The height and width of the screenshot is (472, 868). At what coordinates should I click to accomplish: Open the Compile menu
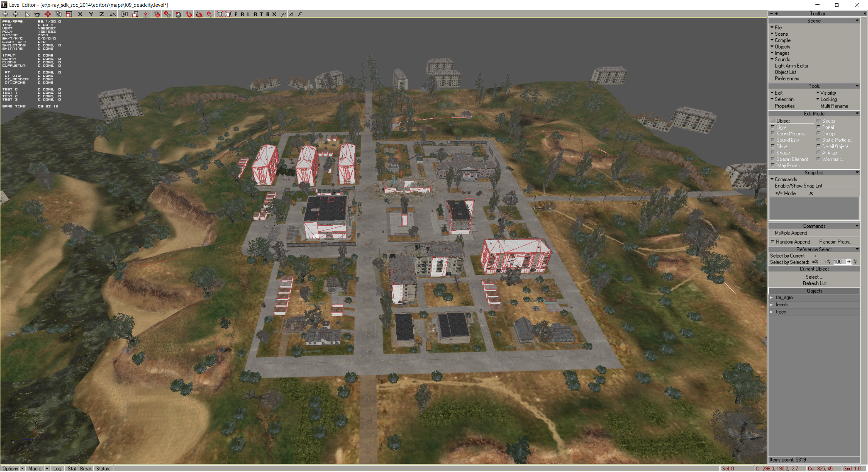point(780,40)
